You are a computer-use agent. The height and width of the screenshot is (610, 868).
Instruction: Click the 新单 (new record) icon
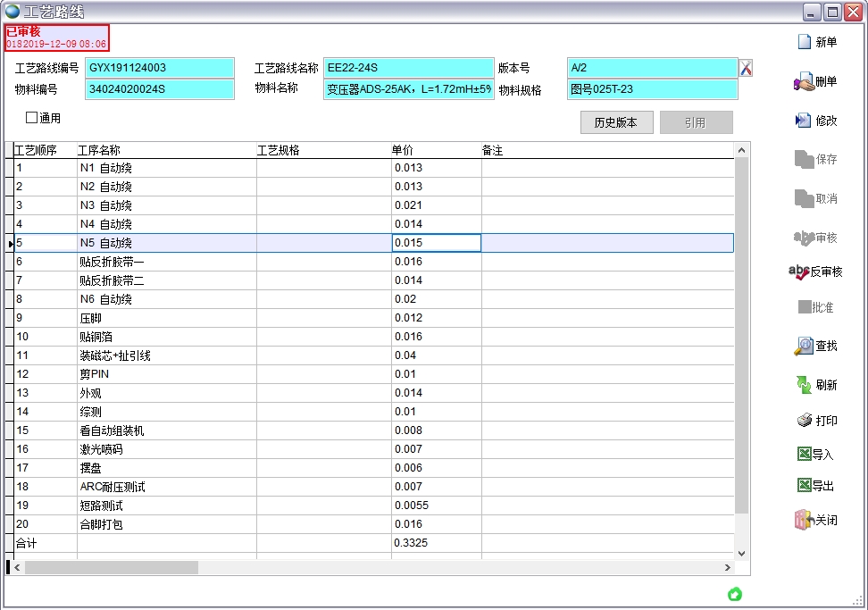pyautogui.click(x=804, y=42)
